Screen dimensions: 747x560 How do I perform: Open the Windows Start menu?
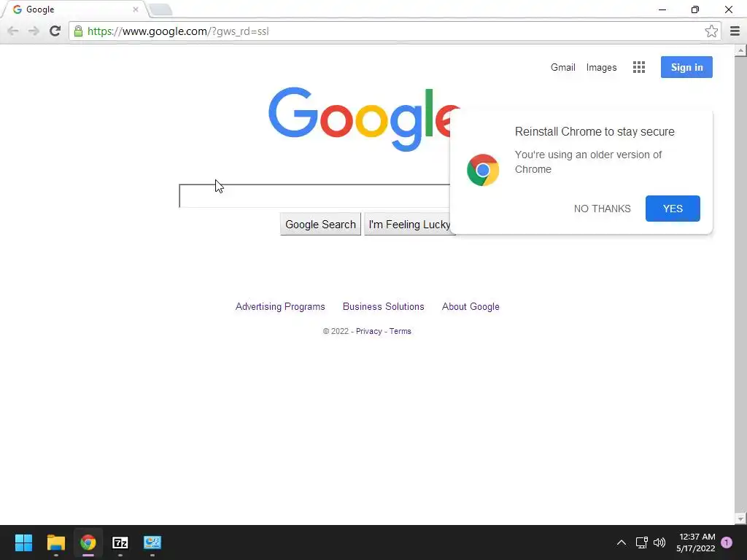pos(23,542)
